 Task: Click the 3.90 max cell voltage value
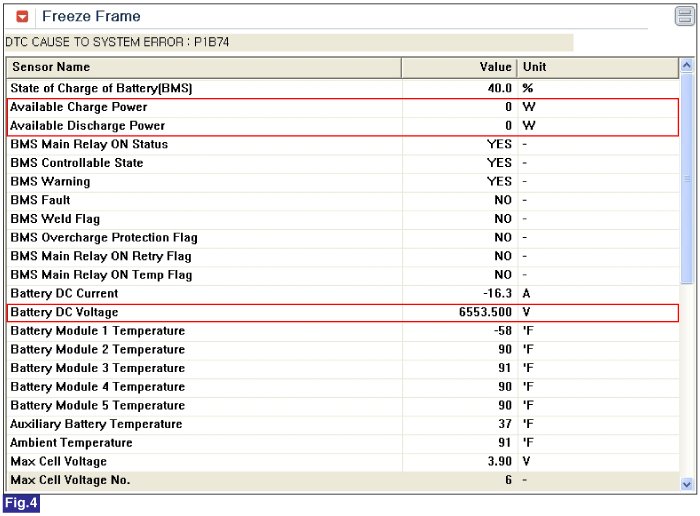pos(500,462)
